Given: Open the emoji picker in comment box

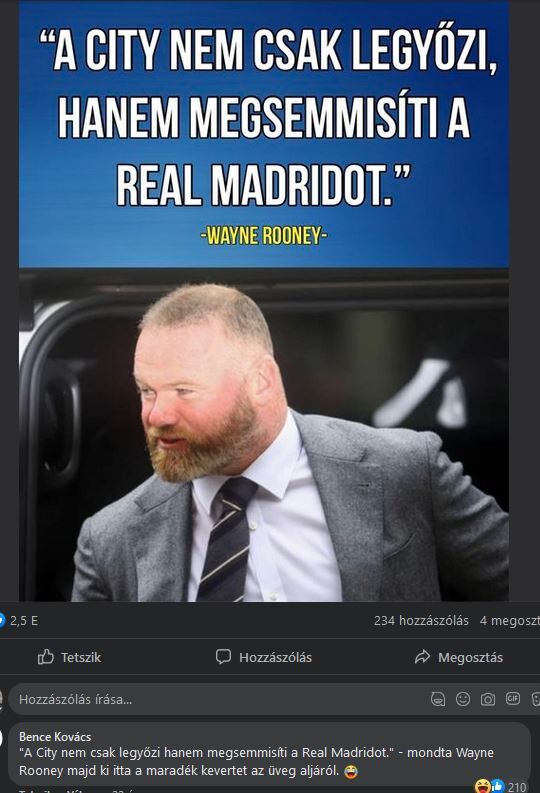Looking at the screenshot, I should pyautogui.click(x=463, y=699).
